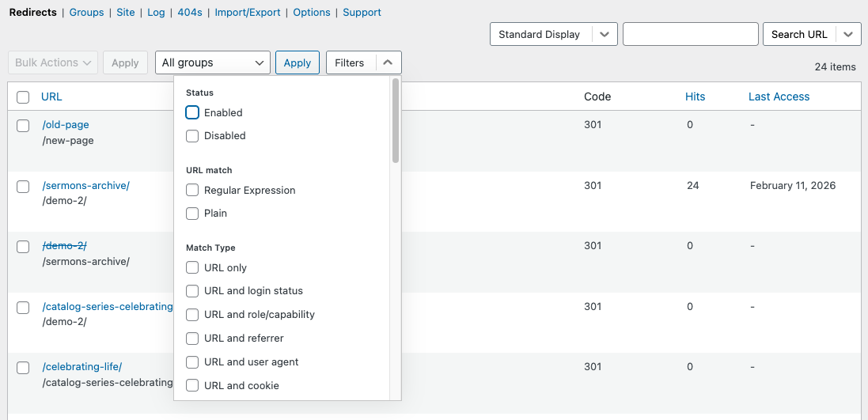This screenshot has height=420, width=868.
Task: Open the /sermons-archive/ redirect link
Action: tap(85, 186)
